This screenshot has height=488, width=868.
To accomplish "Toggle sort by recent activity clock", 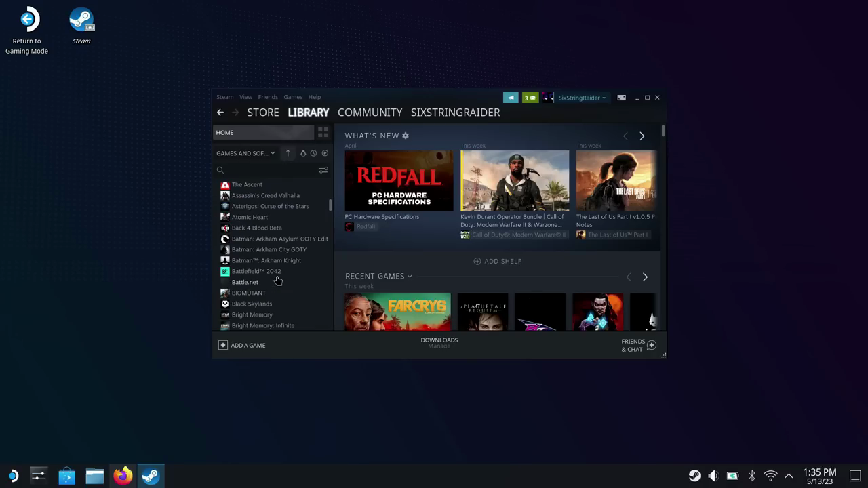I will [313, 153].
